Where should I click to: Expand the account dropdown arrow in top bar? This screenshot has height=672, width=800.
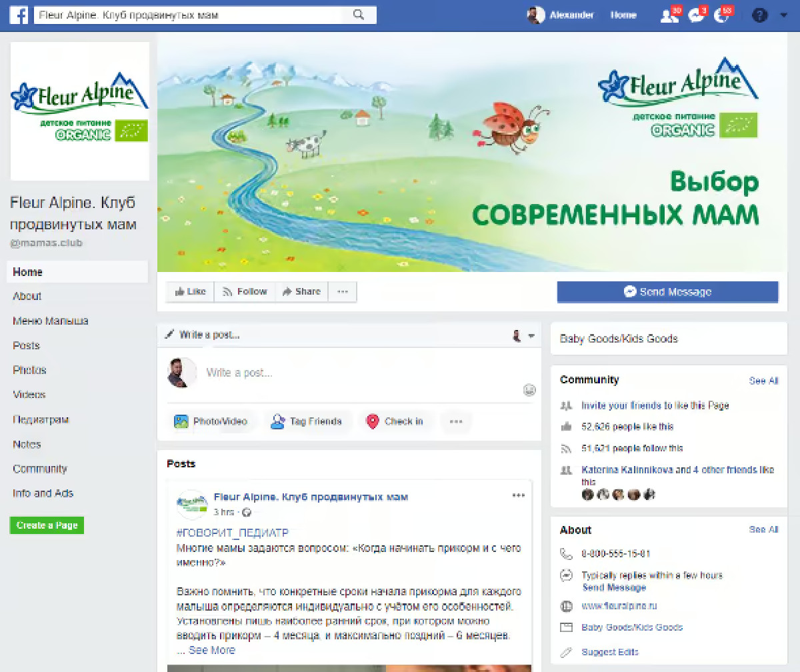(x=783, y=15)
